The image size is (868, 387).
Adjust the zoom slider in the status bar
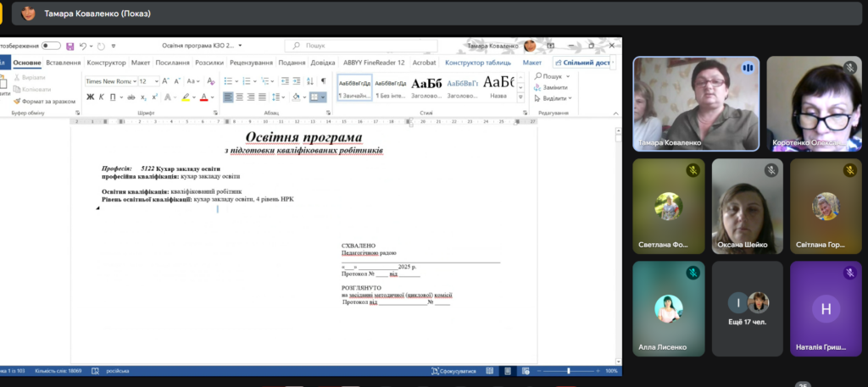pos(567,370)
